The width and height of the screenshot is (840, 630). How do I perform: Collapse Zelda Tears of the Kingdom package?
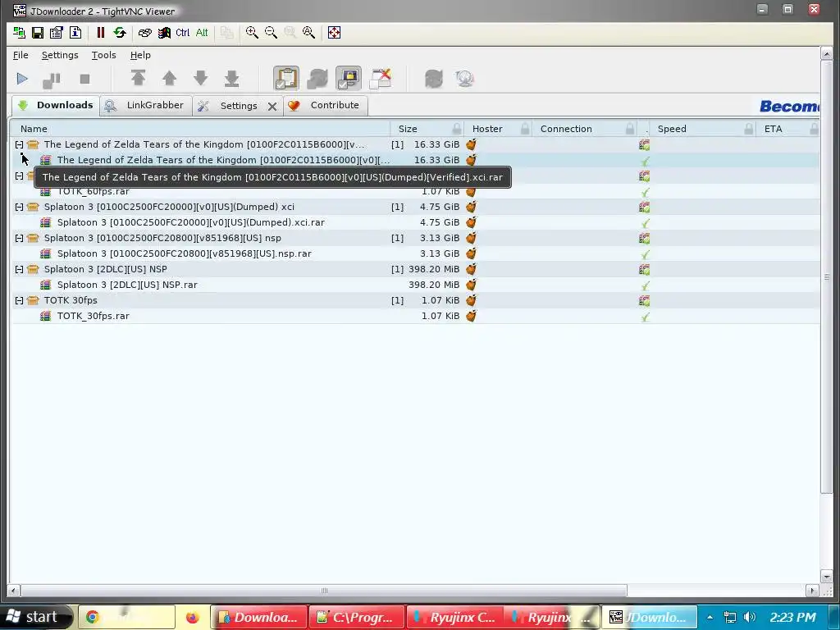point(20,144)
